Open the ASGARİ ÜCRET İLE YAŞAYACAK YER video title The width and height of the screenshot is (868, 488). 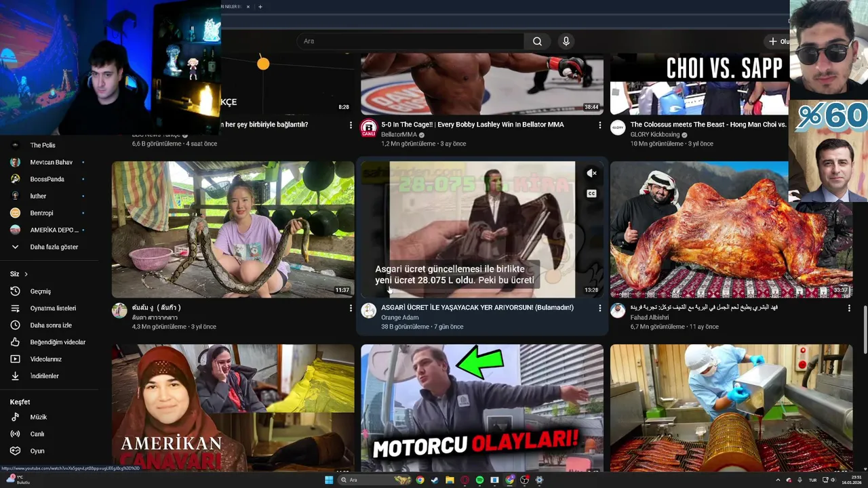(477, 308)
